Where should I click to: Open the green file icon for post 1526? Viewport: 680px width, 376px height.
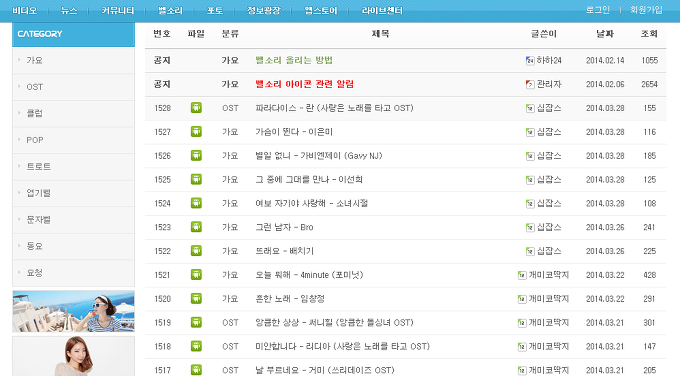(x=196, y=155)
